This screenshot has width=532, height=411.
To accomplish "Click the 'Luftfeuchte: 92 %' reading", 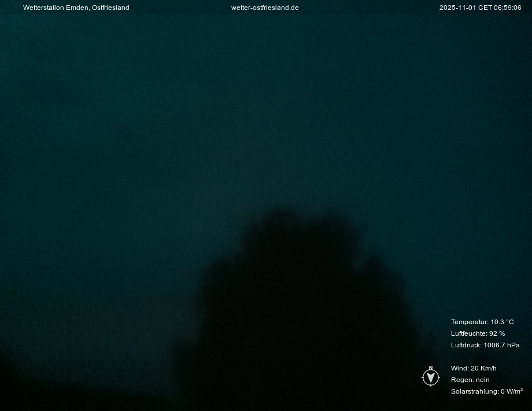I will tap(478, 333).
